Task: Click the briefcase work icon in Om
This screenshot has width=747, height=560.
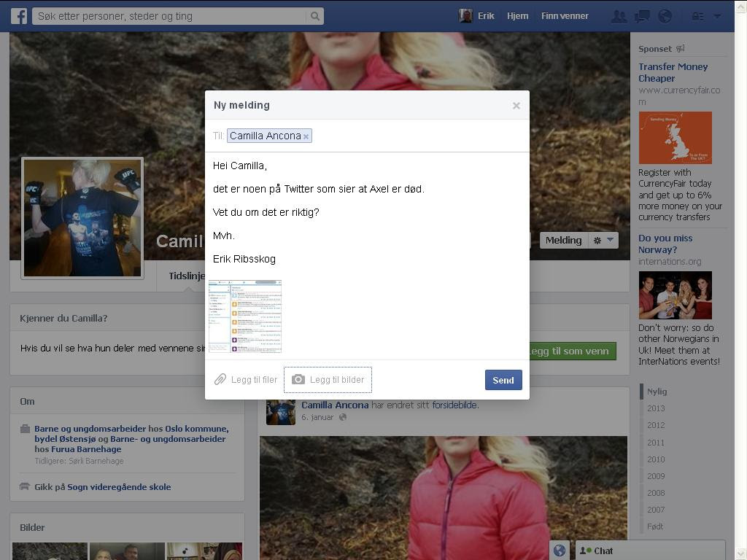Action: (x=26, y=429)
